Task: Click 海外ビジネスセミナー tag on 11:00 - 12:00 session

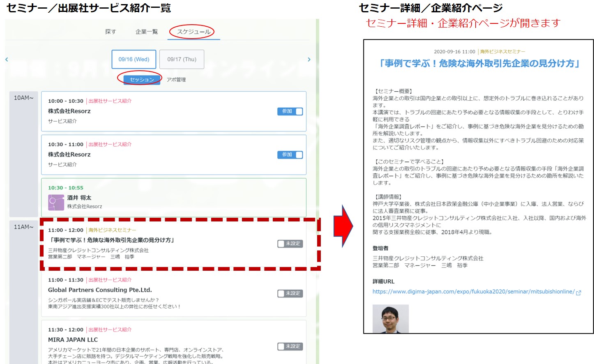Action: 112,230
